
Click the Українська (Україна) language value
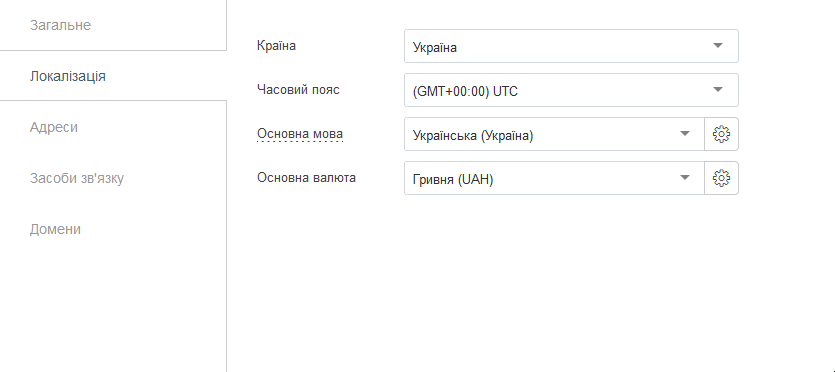[x=473, y=136]
